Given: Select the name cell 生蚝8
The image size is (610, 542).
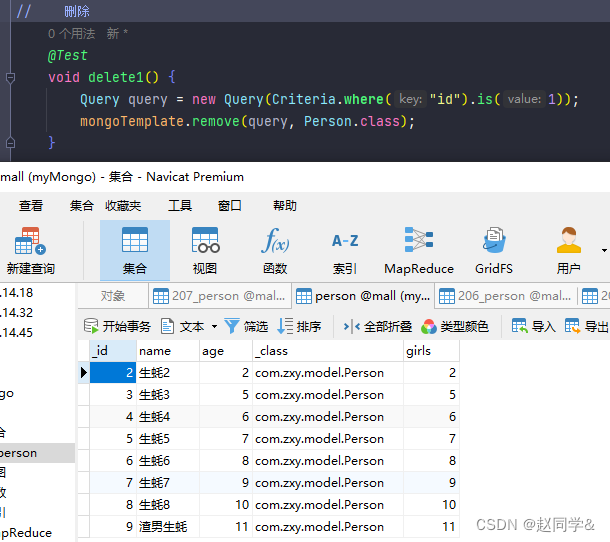Looking at the screenshot, I should [168, 505].
